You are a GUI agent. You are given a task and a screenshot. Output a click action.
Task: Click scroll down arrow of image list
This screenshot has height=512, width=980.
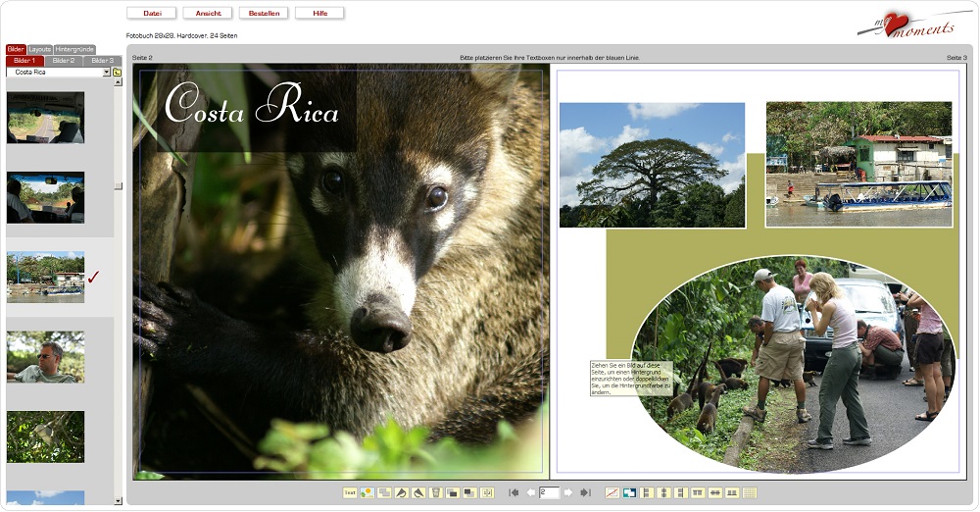119,501
